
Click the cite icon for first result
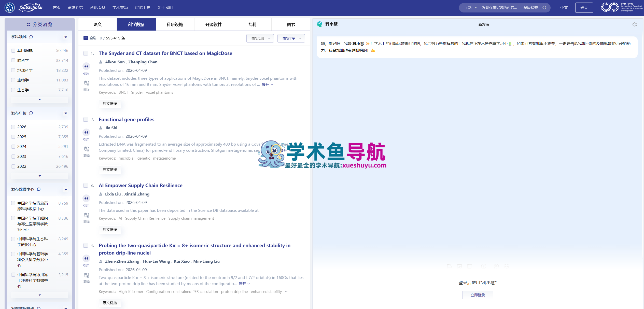[86, 66]
